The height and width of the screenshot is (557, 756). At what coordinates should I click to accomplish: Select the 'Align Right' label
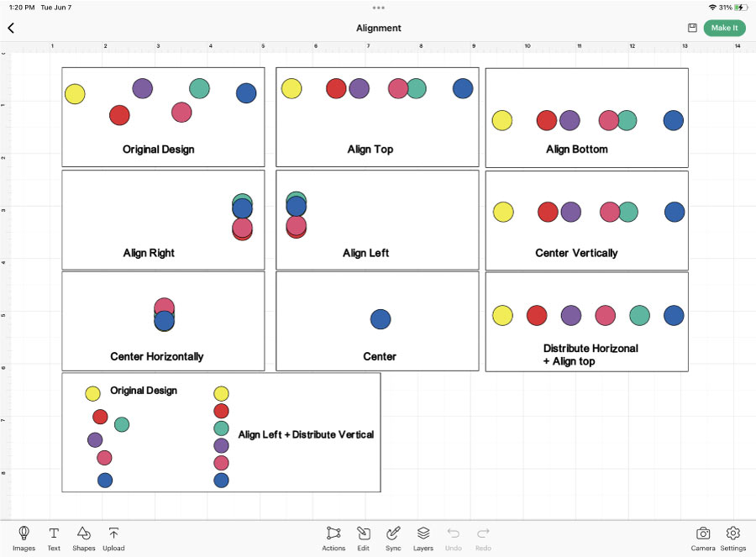pyautogui.click(x=149, y=253)
